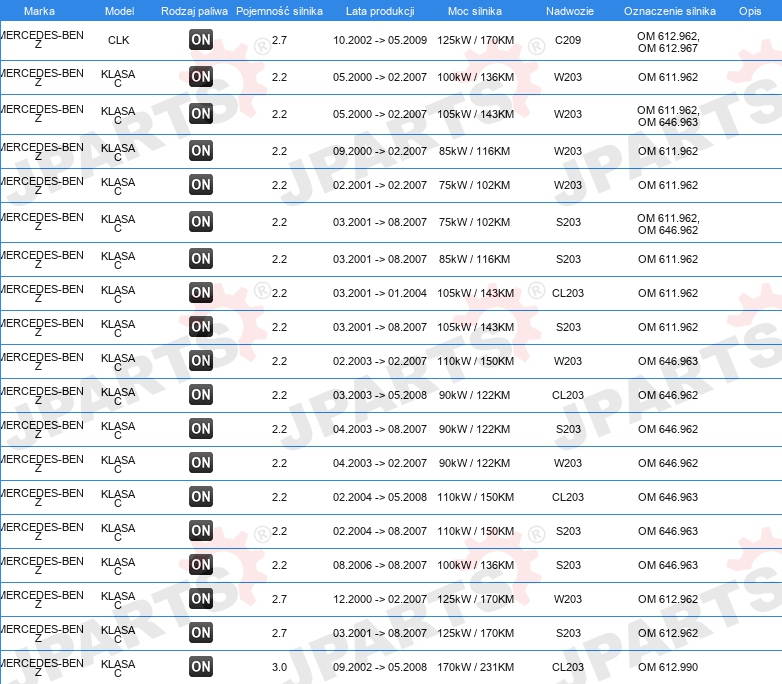Click the Lata produkcji column header
Image resolution: width=782 pixels, height=684 pixels.
coord(380,11)
